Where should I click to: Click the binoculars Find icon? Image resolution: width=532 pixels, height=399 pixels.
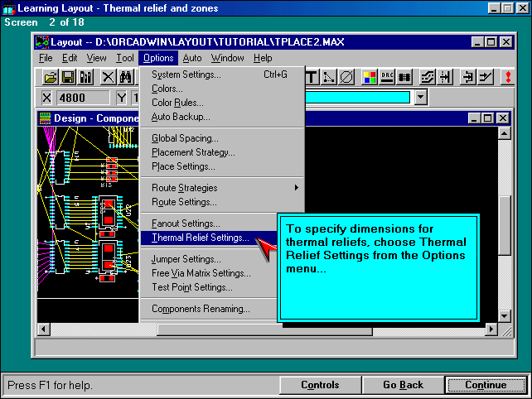[x=126, y=77]
